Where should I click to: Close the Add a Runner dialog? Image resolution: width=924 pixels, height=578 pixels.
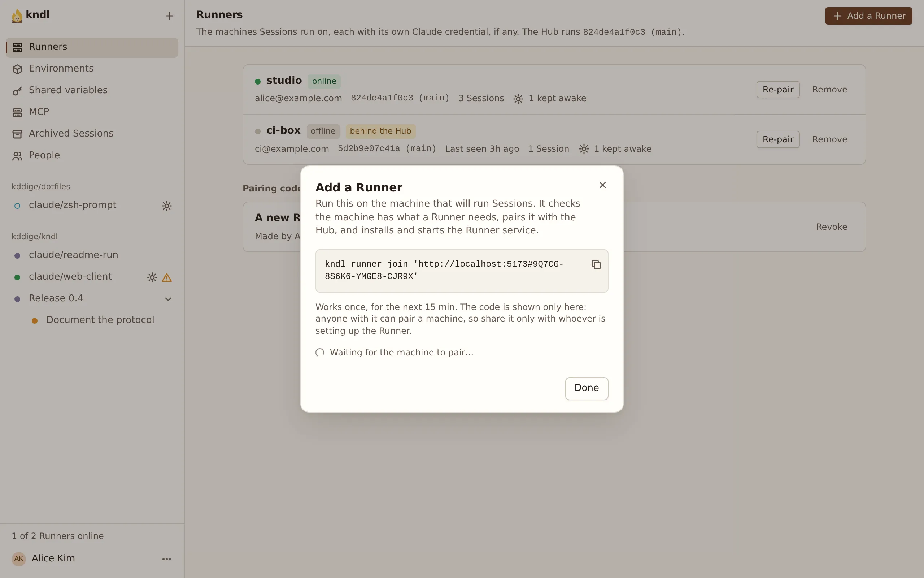pos(602,185)
